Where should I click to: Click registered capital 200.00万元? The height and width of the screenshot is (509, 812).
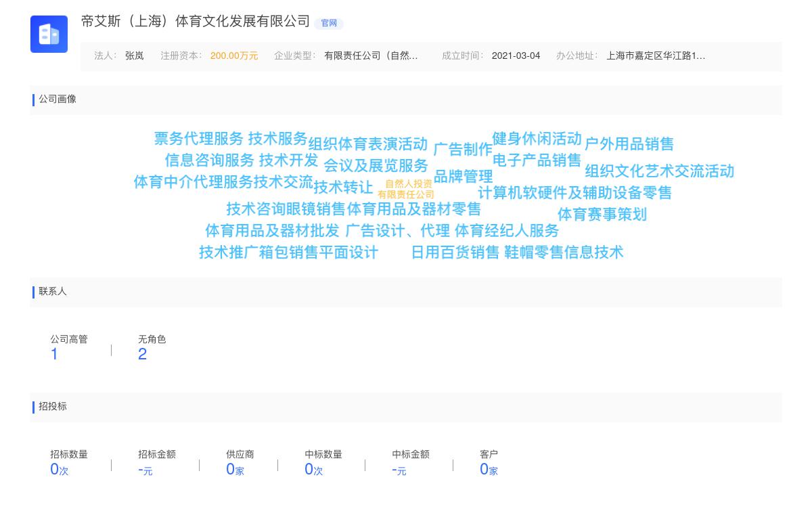coord(234,56)
